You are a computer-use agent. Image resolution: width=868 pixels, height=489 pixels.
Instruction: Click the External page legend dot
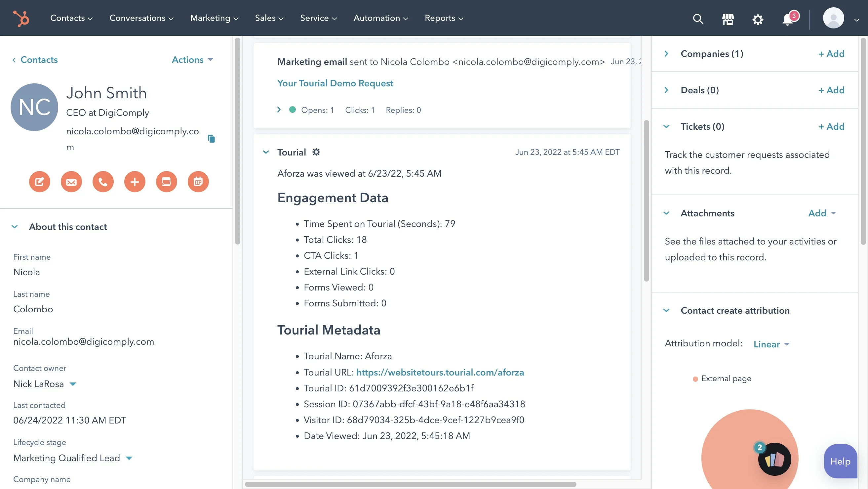pyautogui.click(x=695, y=379)
